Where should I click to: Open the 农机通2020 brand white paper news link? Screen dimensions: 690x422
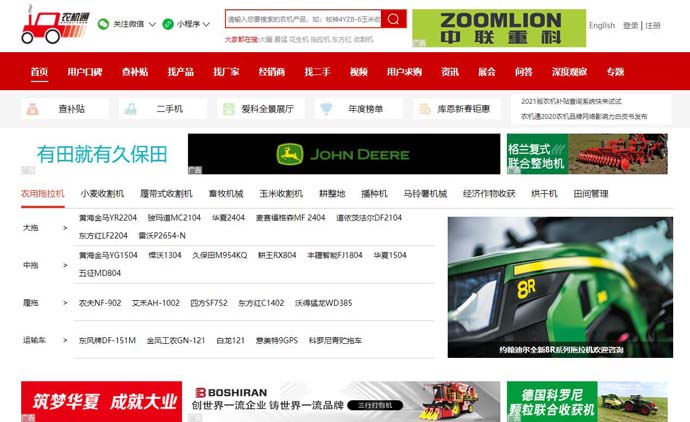pos(584,117)
